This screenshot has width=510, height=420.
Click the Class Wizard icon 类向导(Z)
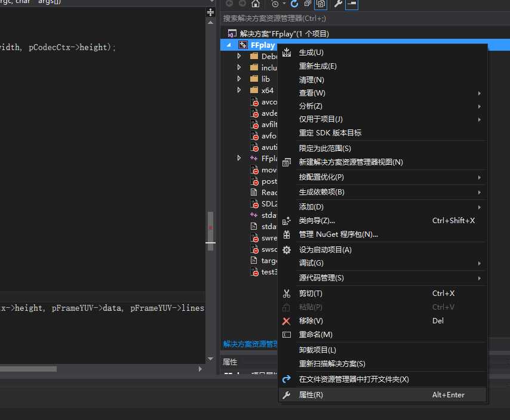coord(287,221)
